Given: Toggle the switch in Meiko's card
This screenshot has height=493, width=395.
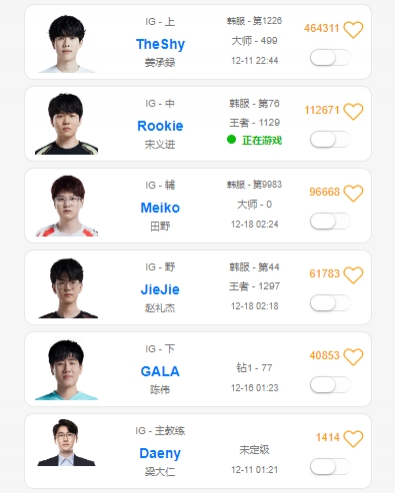Looking at the screenshot, I should point(330,221).
